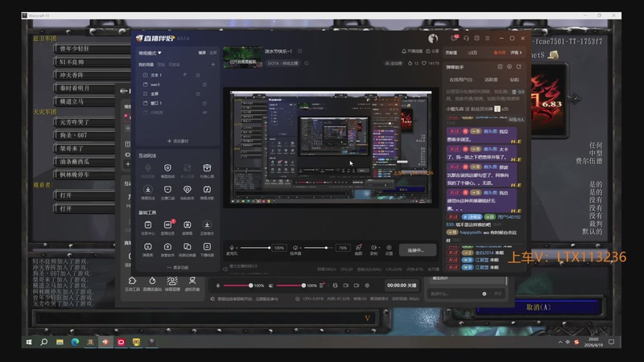This screenshot has height=362, width=644.
Task: Open the hamburger menu in title bar
Action: pyautogui.click(x=488, y=38)
